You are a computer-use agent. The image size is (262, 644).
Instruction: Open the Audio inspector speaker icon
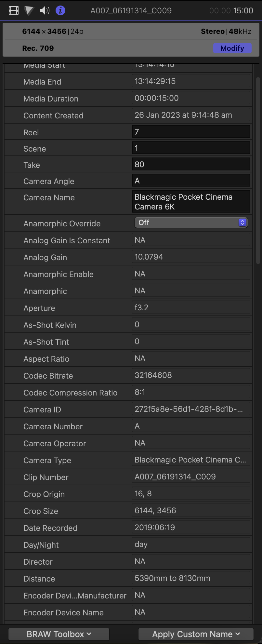pos(45,11)
